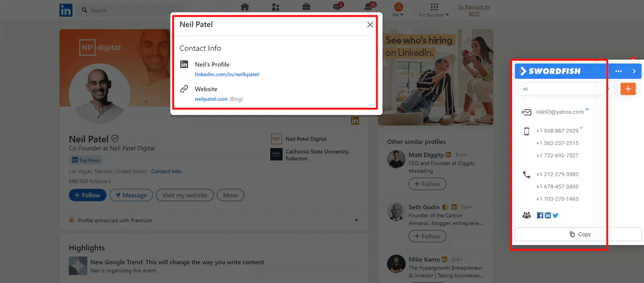The height and width of the screenshot is (283, 644).
Task: Click the Swordfish logo header
Action: 550,72
